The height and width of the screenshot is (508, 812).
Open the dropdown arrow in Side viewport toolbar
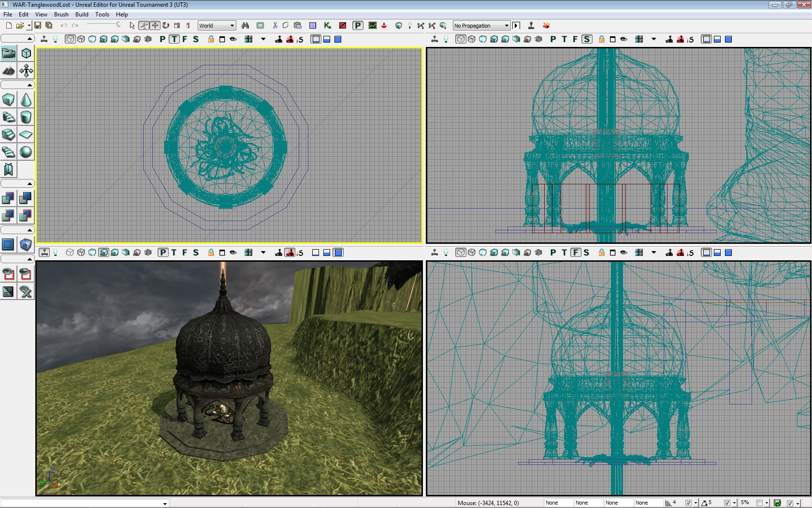(654, 39)
